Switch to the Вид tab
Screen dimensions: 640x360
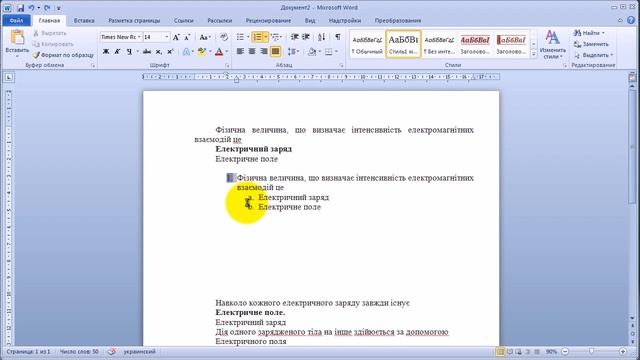tap(310, 20)
